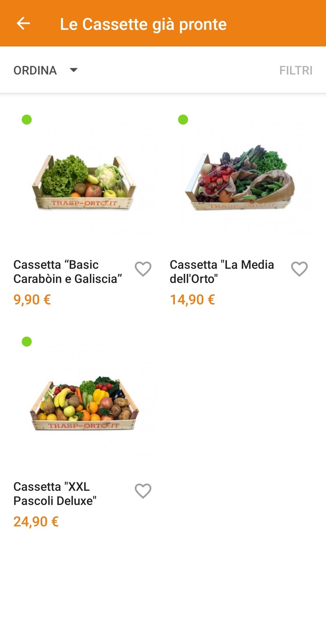Select the 14,90 € price
326x644 pixels.
pyautogui.click(x=192, y=300)
